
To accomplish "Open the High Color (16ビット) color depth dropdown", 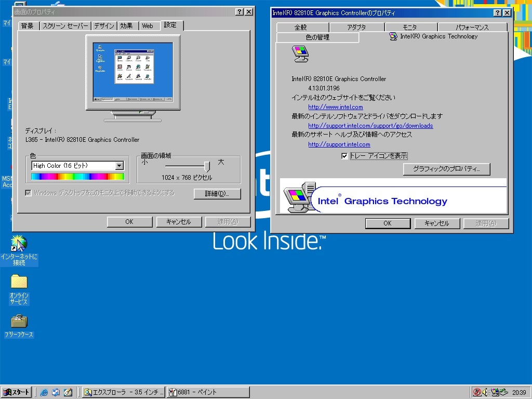I will (120, 165).
